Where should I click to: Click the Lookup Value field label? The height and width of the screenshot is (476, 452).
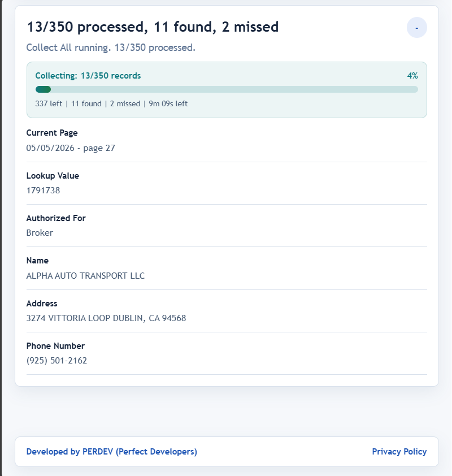click(x=53, y=176)
